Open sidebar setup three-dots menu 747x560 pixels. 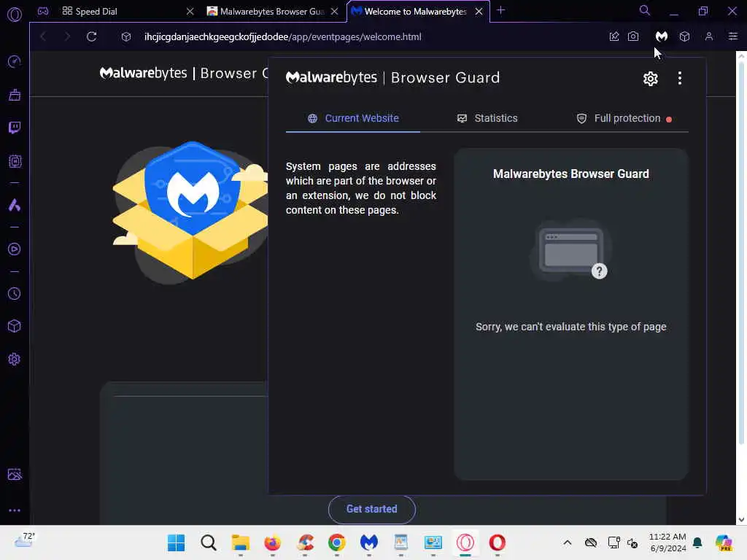15,510
